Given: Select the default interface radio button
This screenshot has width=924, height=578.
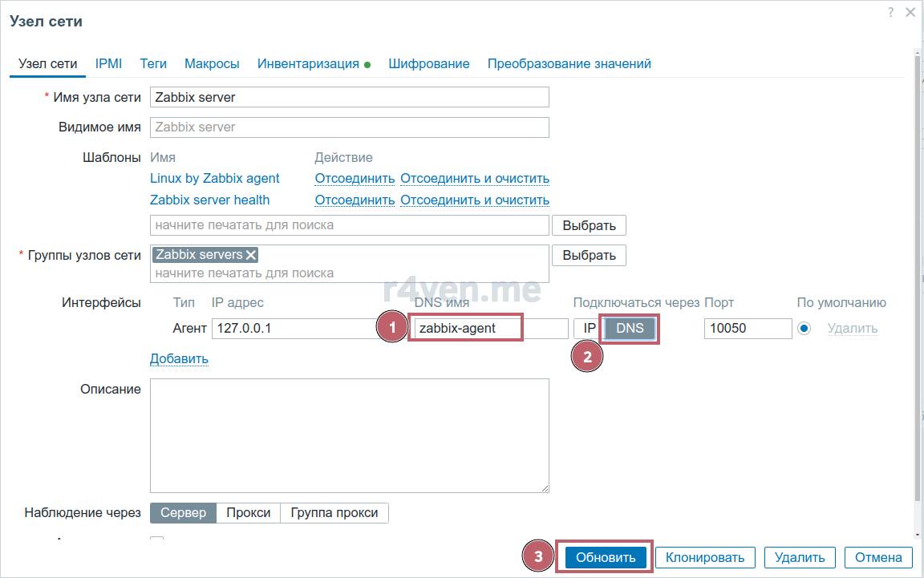Looking at the screenshot, I should point(804,328).
